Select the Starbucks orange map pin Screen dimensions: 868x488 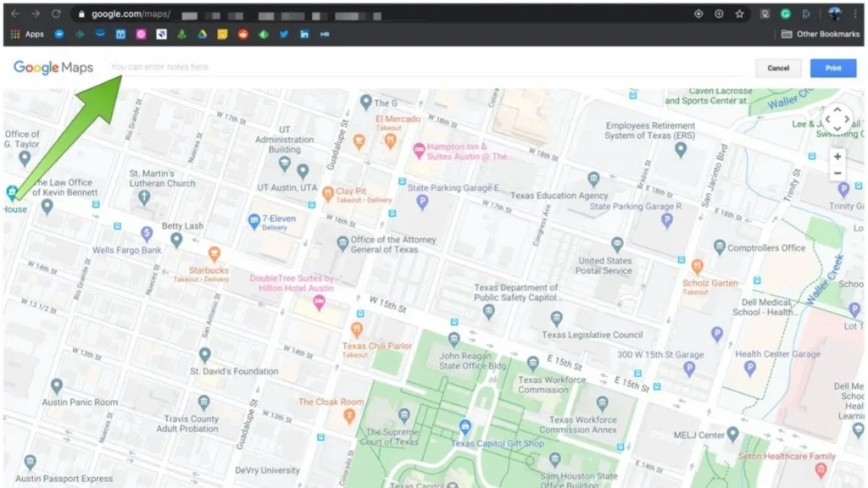(214, 254)
